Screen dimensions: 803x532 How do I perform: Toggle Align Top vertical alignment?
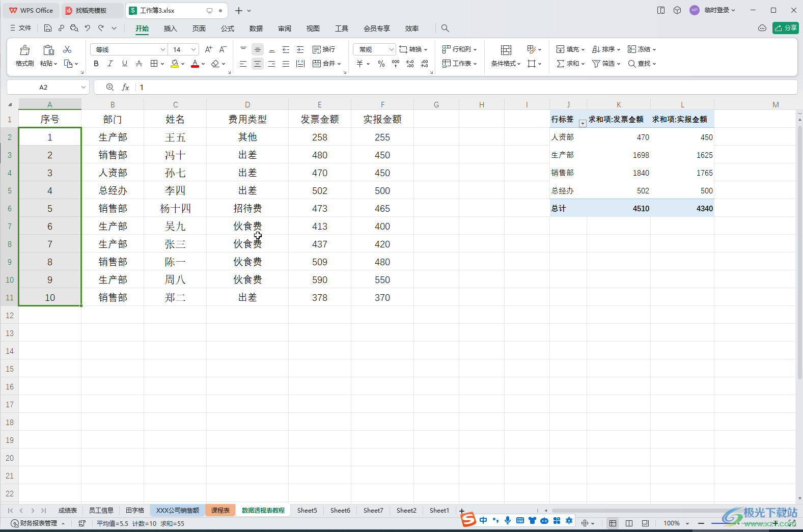coord(243,49)
